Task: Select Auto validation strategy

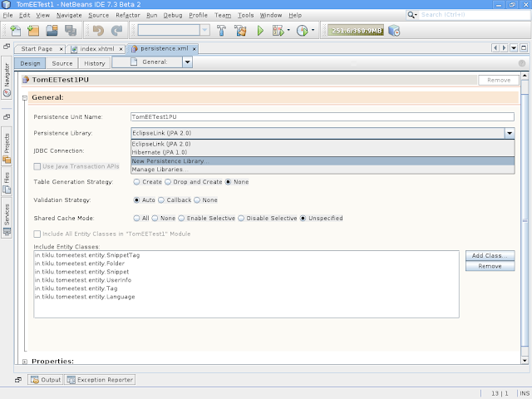Action: tap(136, 199)
